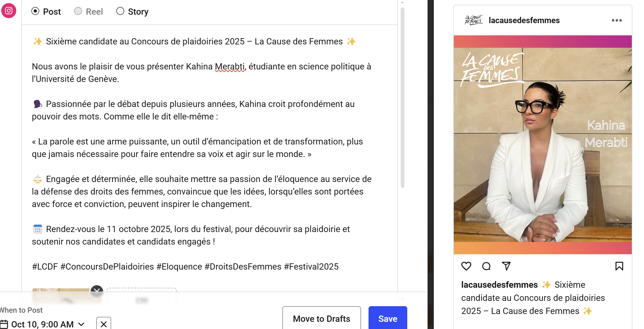
Task: Expand the Oct 10, 9:00 AM dropdown
Action: pos(81,324)
